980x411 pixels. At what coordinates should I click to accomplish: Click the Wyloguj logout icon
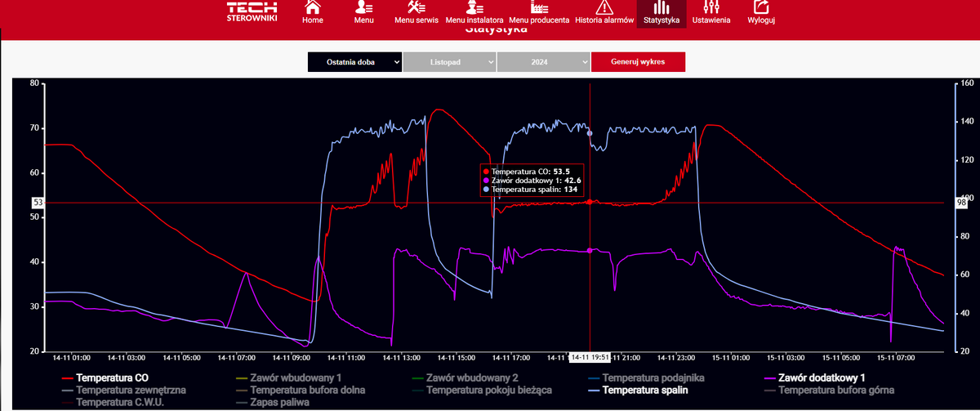(761, 7)
